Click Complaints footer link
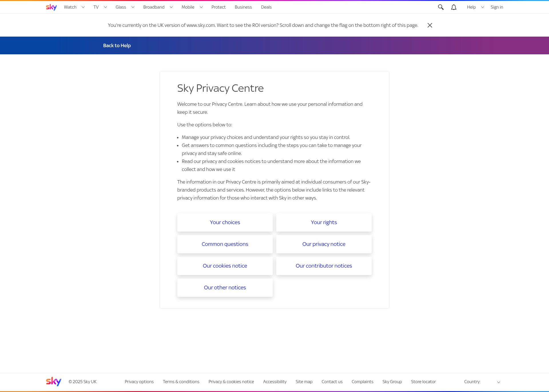The height and width of the screenshot is (392, 549). coord(362,382)
